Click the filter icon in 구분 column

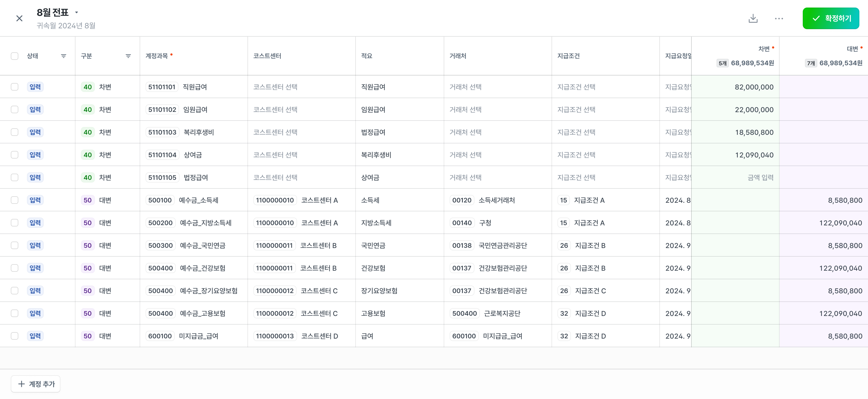pos(128,56)
